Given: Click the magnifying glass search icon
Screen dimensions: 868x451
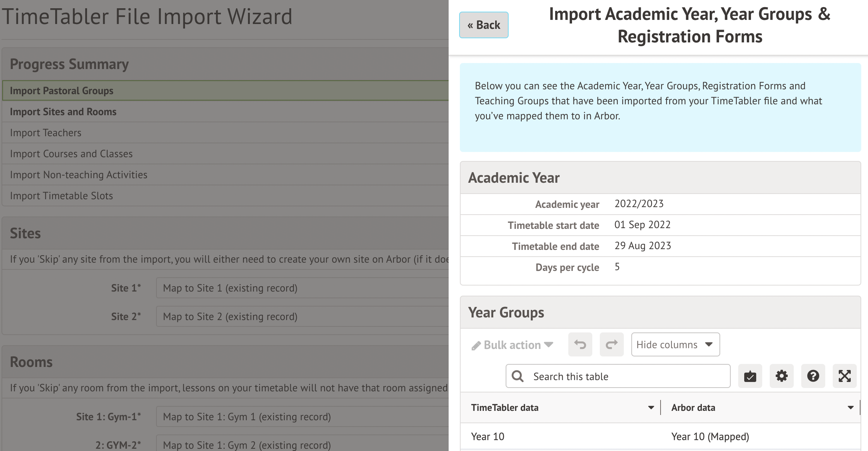Looking at the screenshot, I should tap(518, 376).
